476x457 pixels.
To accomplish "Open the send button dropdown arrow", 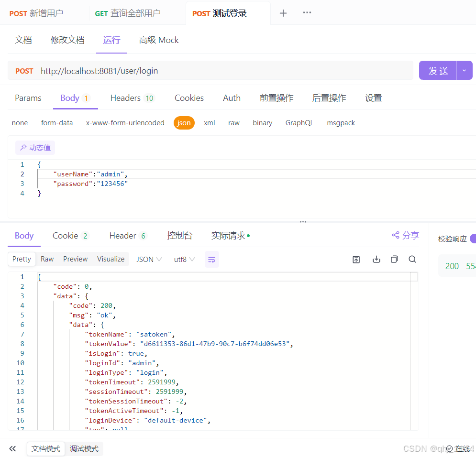I will 464,70.
